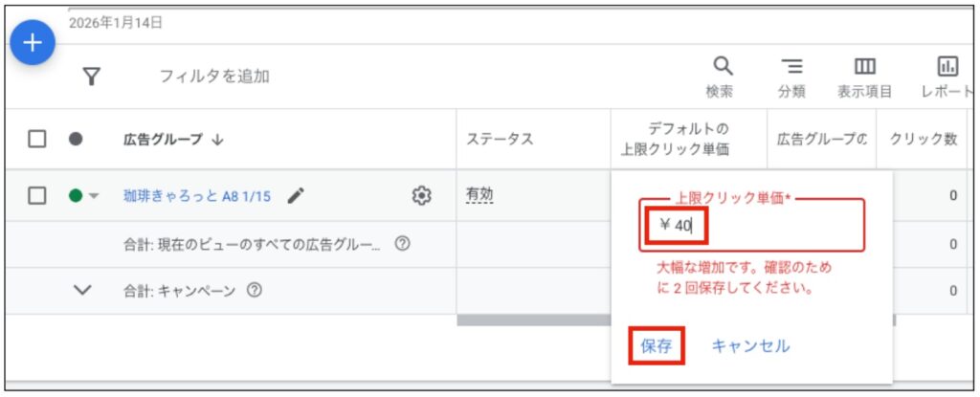
Task: Click help icon next to キャンペーン total
Action: click(254, 291)
